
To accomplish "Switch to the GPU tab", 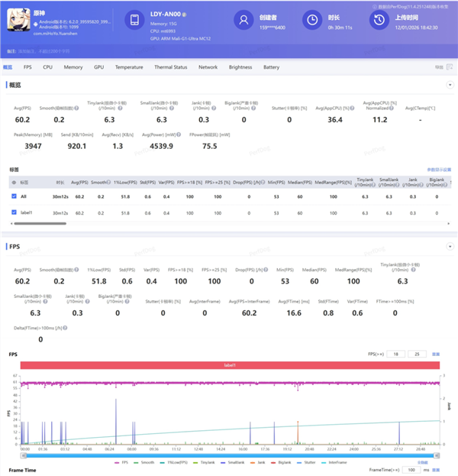I will click(99, 67).
